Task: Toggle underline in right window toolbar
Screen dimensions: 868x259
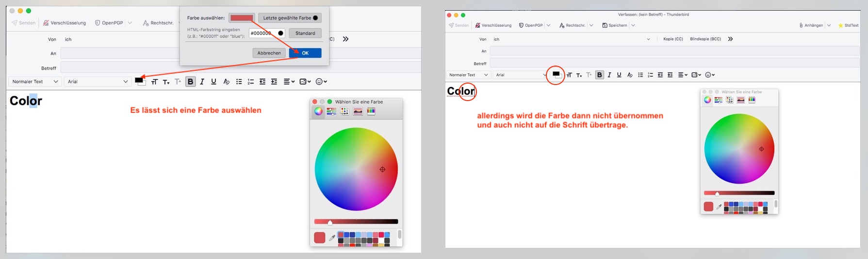Action: (x=619, y=75)
